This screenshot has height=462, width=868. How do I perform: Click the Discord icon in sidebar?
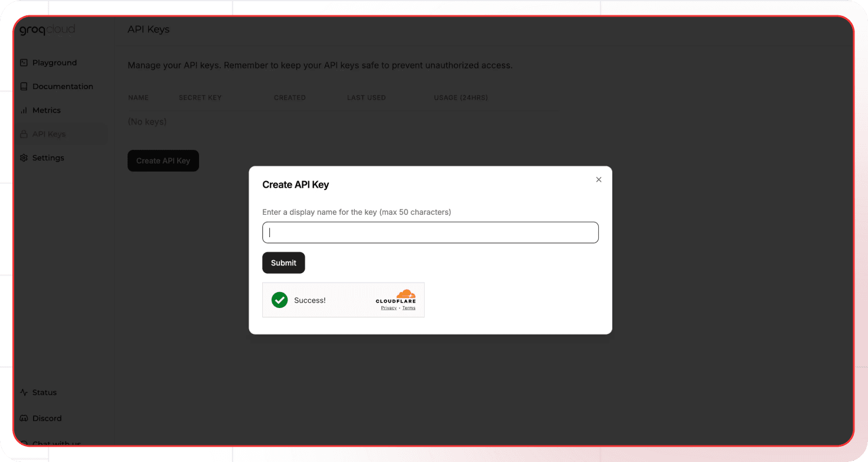(24, 418)
